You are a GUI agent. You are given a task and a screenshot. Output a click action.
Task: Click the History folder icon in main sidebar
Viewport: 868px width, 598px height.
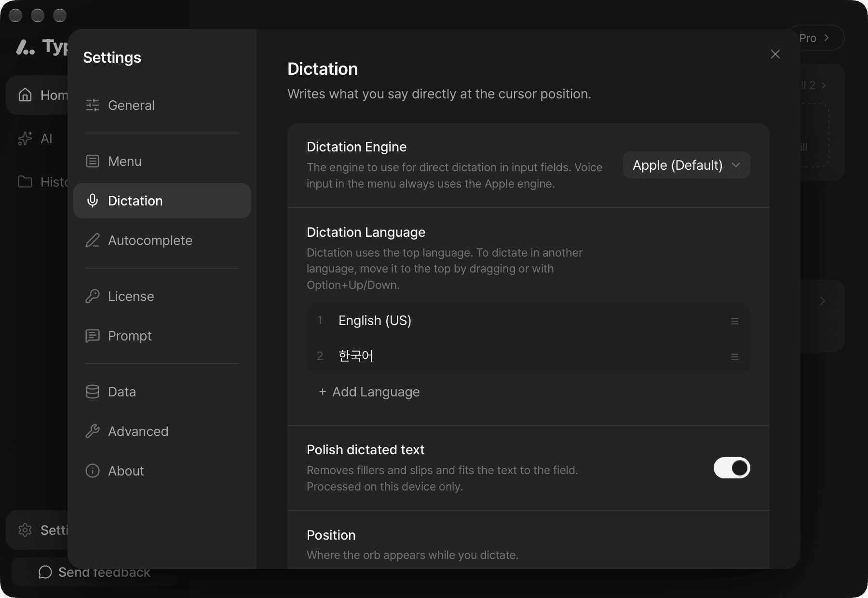(x=25, y=182)
